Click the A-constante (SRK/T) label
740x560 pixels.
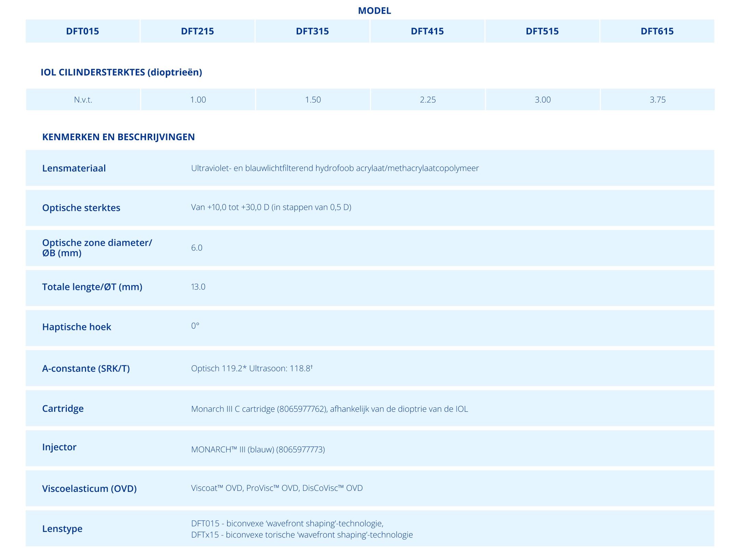(86, 369)
